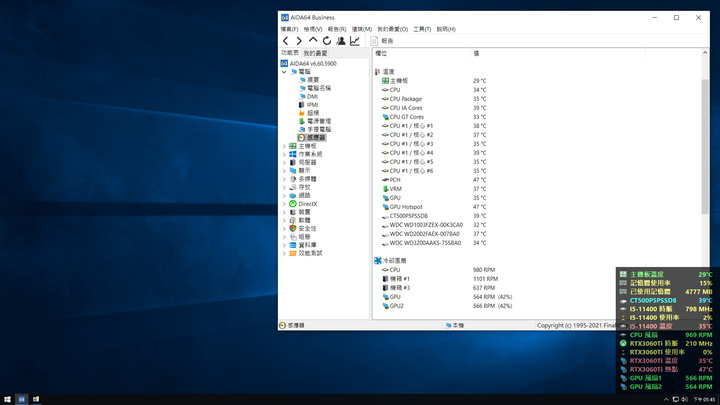Screen dimensions: 720x405
Task: Open the 檔案(F) file menu
Action: coord(289,29)
